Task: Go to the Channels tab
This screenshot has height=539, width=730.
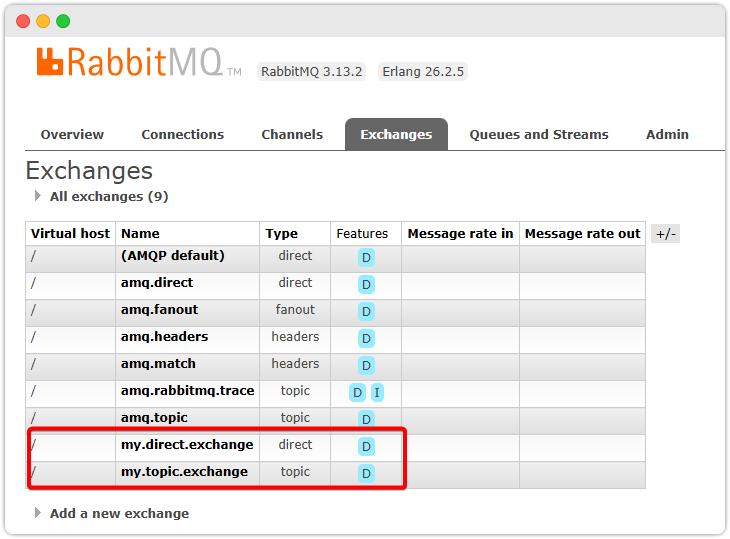Action: [x=292, y=135]
